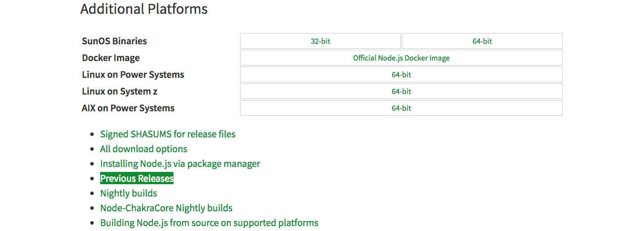Viewport: 644px width, 231px height.
Task: Get 64-bit build for Linux on System z
Action: [x=401, y=92]
